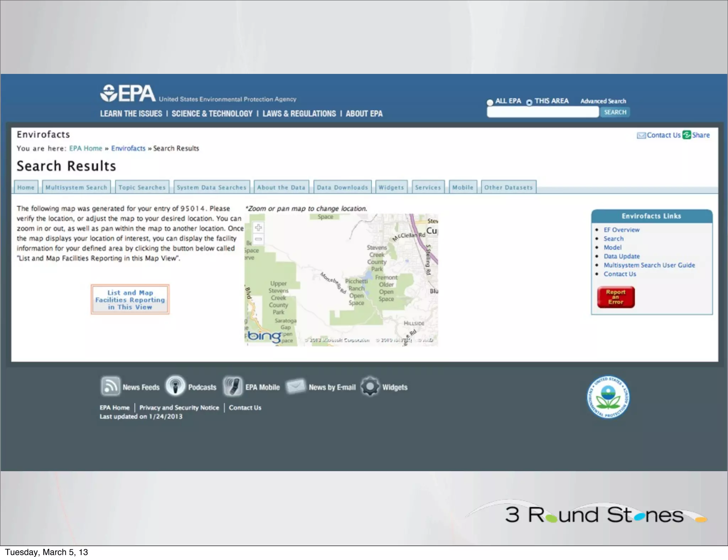Click the map zoom in plus icon
728x560 pixels.
(258, 227)
